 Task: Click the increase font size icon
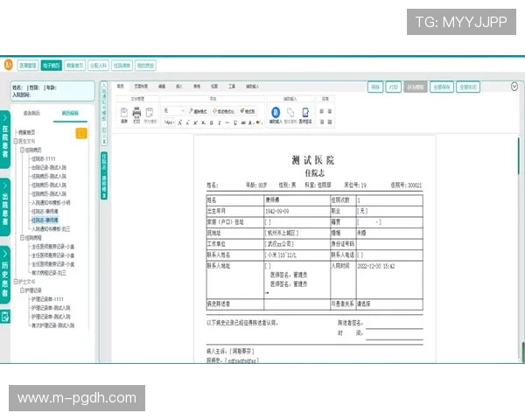click(x=180, y=122)
